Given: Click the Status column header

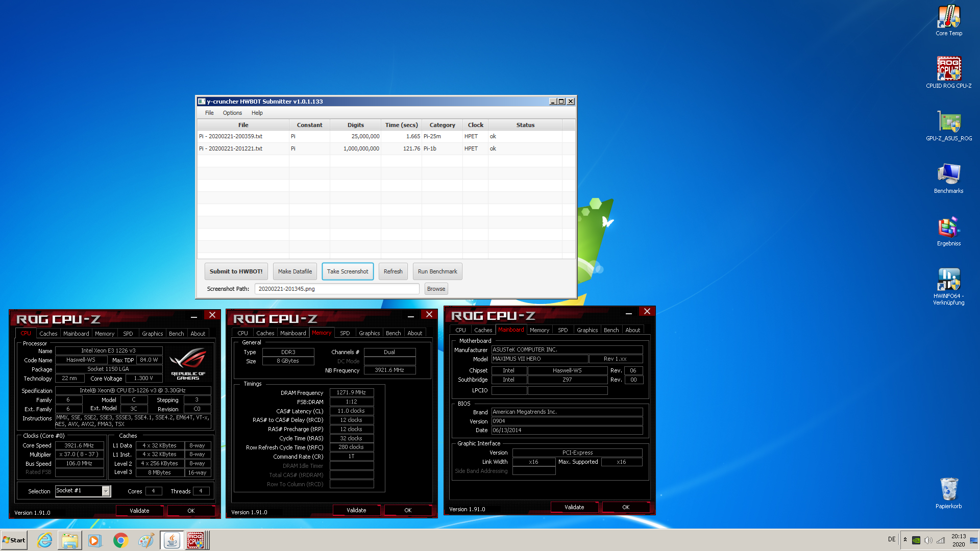Looking at the screenshot, I should pyautogui.click(x=525, y=125).
